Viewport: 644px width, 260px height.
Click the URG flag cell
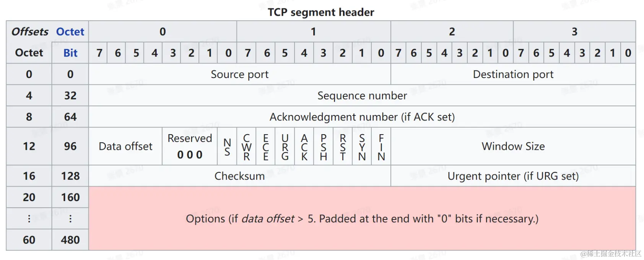(x=285, y=147)
